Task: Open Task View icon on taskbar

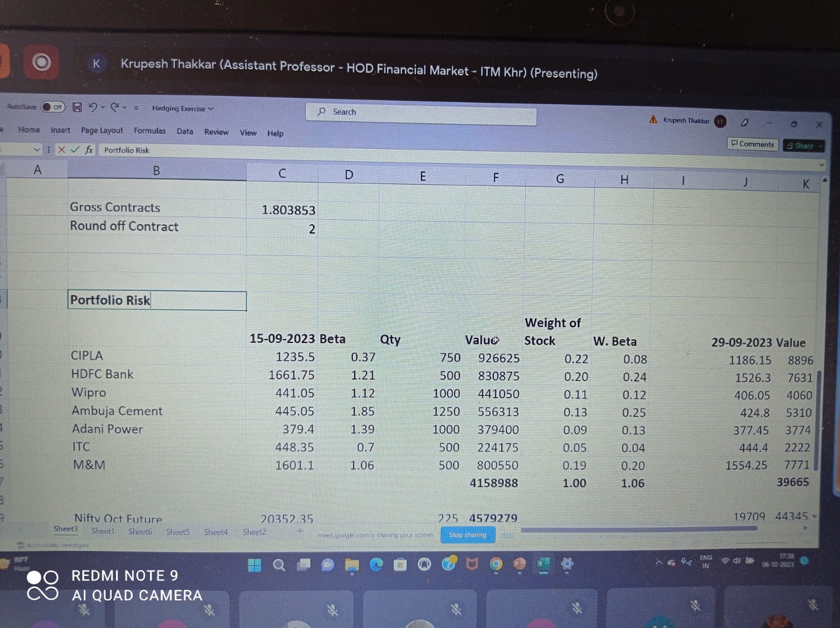Action: 303,564
